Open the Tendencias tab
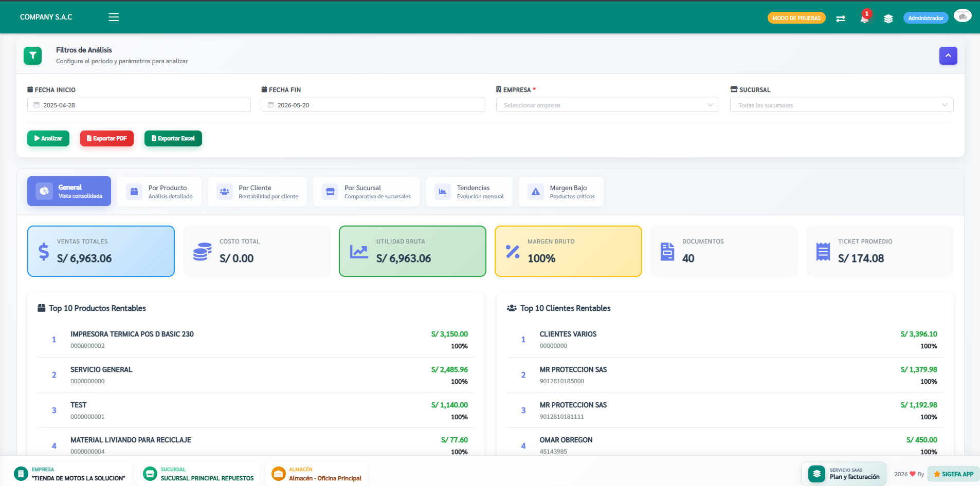This screenshot has height=486, width=980. pos(469,192)
